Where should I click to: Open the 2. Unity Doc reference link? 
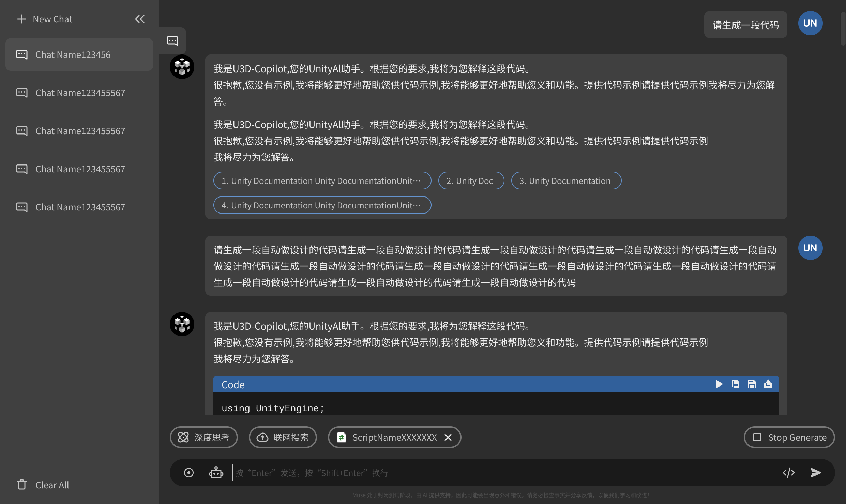click(x=471, y=180)
